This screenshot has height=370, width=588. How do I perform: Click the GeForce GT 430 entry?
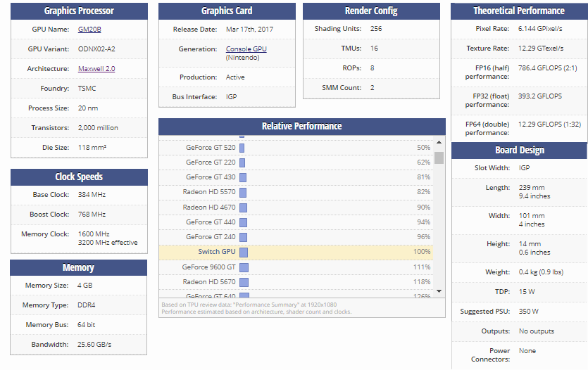point(211,177)
